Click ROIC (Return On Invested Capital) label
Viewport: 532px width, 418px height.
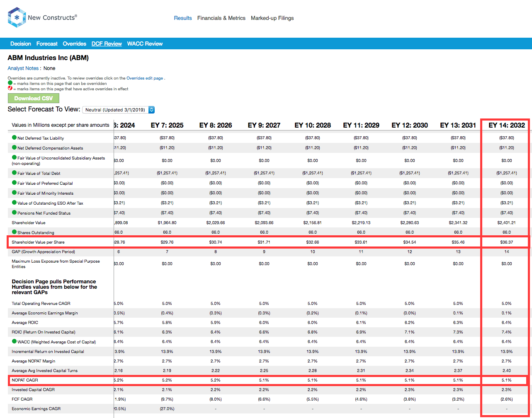click(44, 332)
